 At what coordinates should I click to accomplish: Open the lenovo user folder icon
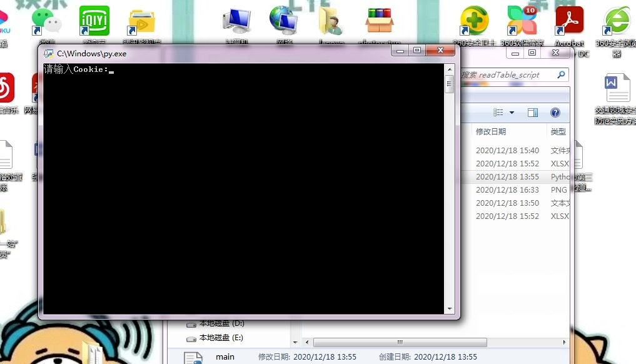click(331, 21)
